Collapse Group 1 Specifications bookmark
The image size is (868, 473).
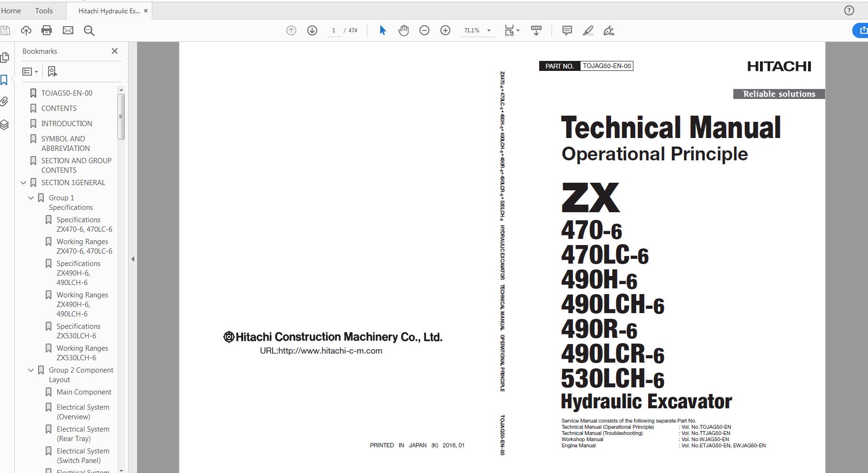(x=31, y=198)
